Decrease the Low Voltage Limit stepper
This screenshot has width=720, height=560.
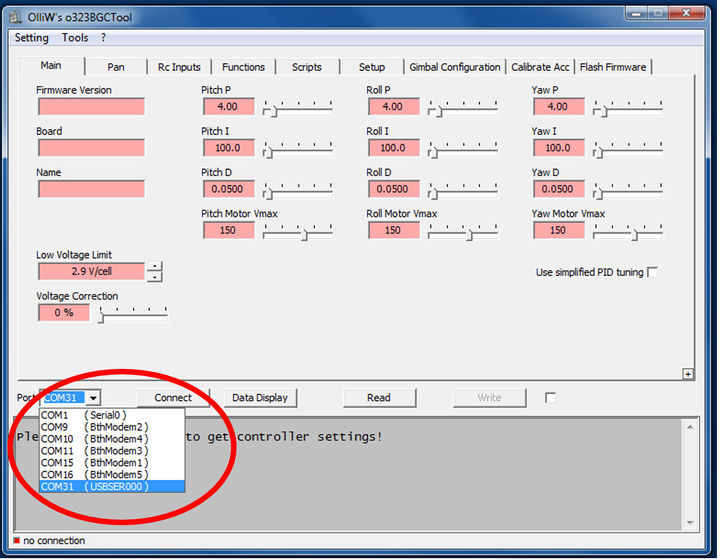coord(154,276)
